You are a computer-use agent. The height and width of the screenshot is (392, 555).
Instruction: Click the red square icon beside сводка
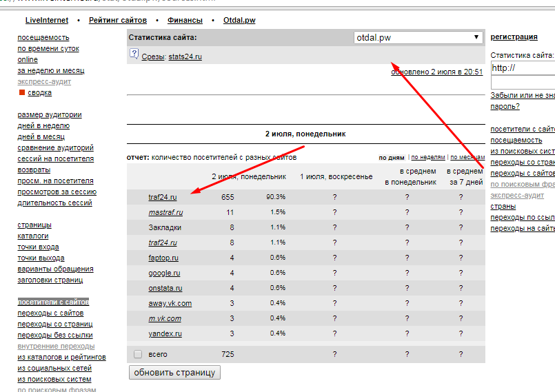[22, 92]
